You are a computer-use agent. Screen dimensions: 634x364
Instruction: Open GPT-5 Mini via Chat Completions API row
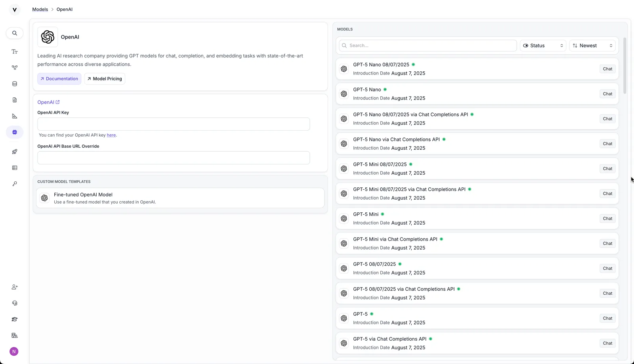point(477,244)
